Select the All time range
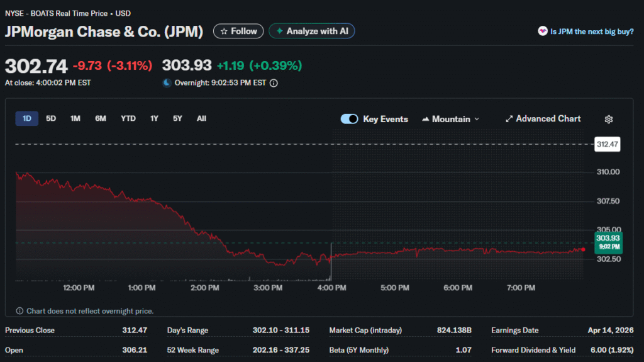Screen dimensions: 644x362 coord(201,118)
